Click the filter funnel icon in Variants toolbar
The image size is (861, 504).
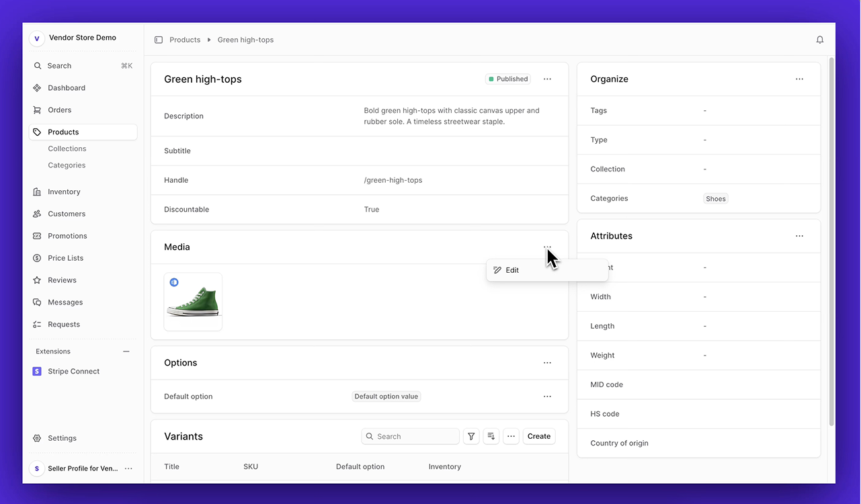click(470, 436)
